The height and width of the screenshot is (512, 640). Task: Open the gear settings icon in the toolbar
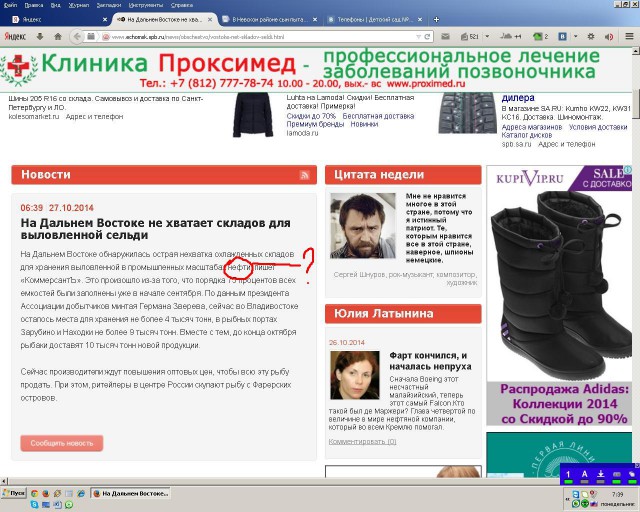[x=591, y=37]
